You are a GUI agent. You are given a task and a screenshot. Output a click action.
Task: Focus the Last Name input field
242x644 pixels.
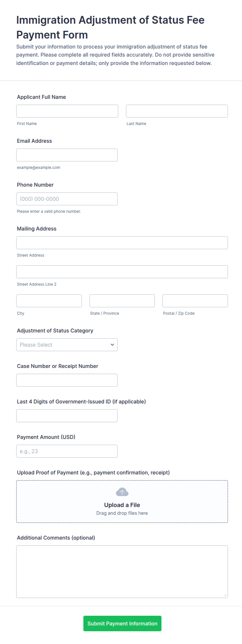177,111
